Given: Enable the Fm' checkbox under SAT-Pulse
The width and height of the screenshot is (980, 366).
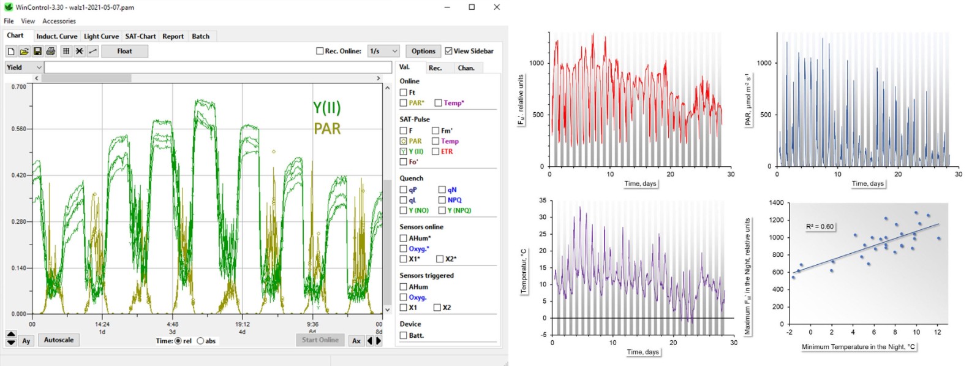Looking at the screenshot, I should coord(435,131).
